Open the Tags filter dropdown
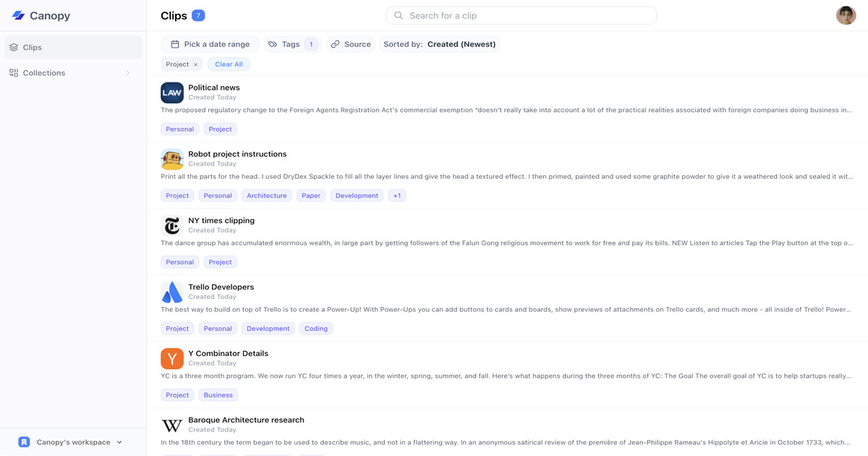 pyautogui.click(x=292, y=44)
